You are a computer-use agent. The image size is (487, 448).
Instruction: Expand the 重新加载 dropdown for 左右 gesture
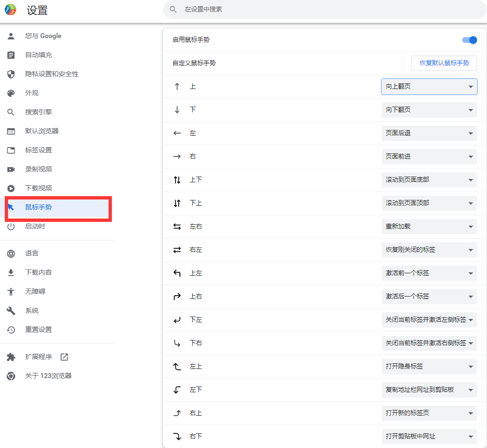point(429,227)
